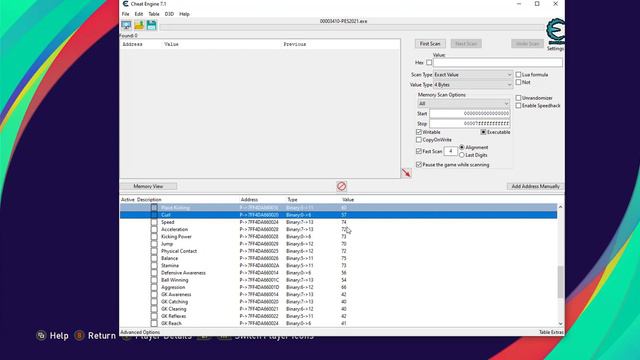Image resolution: width=640 pixels, height=360 pixels.
Task: Enable the Lua formula checkbox
Action: click(518, 75)
